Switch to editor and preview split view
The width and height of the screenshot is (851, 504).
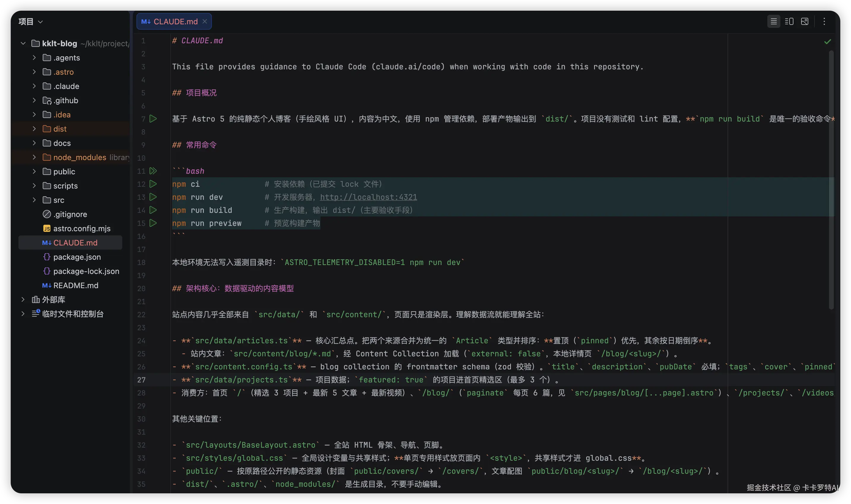[789, 21]
